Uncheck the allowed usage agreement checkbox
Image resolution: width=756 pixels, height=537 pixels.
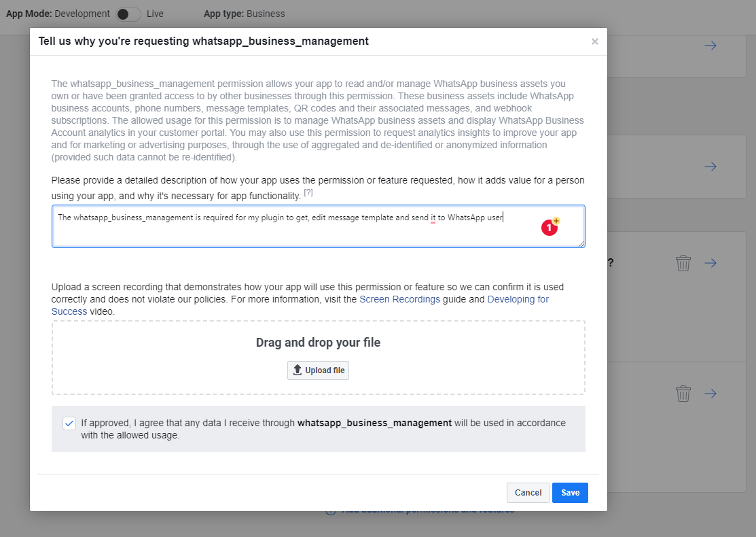click(69, 423)
